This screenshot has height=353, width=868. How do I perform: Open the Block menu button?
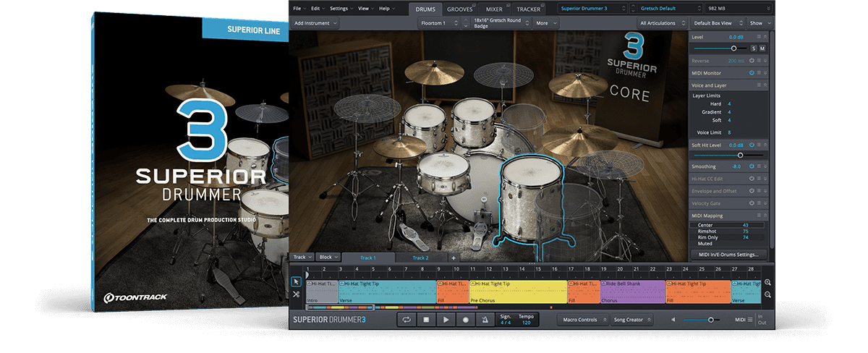pyautogui.click(x=328, y=258)
